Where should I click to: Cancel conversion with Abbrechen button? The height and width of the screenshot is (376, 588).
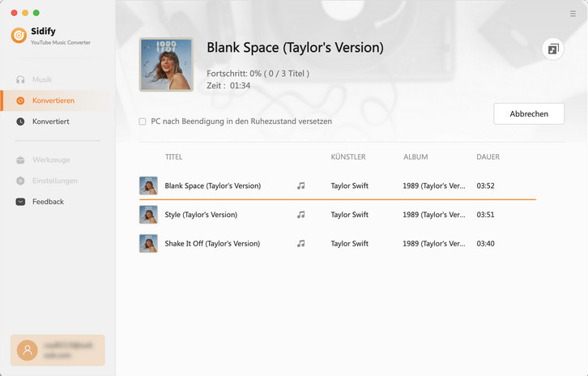529,113
